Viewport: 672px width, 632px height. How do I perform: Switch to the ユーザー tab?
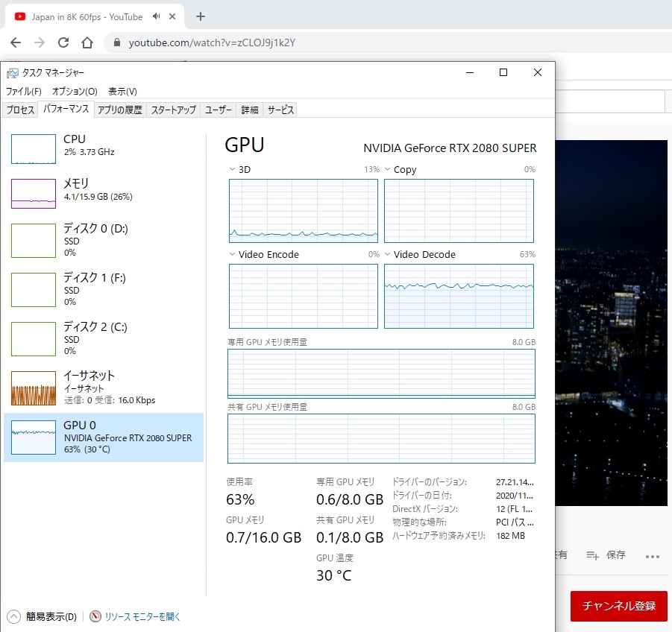[218, 110]
